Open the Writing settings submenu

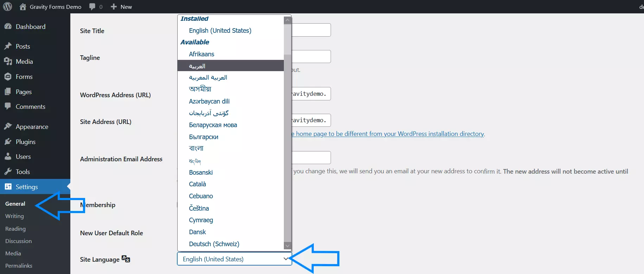(x=14, y=216)
